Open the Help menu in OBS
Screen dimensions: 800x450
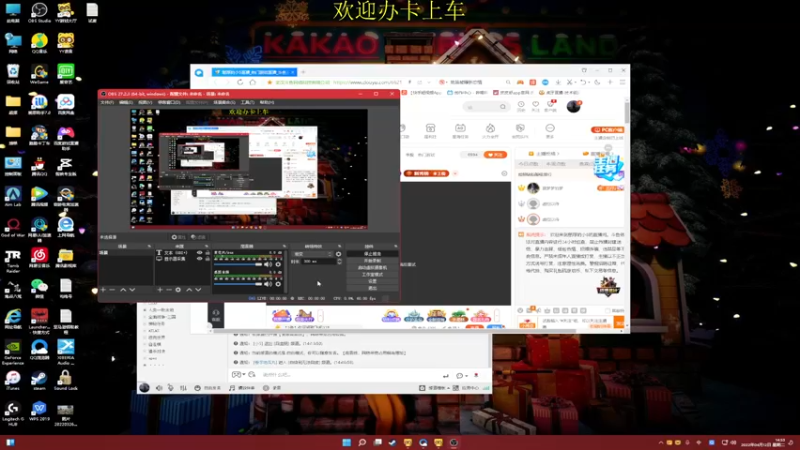267,102
